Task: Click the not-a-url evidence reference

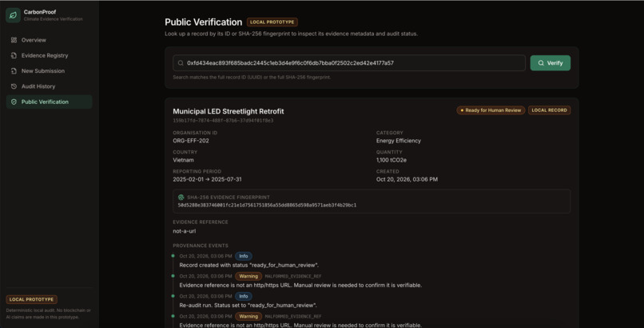Action: [x=185, y=231]
